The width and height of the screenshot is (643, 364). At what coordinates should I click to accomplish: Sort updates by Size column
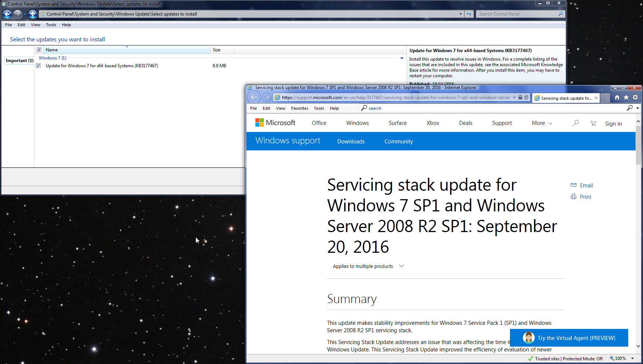pyautogui.click(x=222, y=50)
